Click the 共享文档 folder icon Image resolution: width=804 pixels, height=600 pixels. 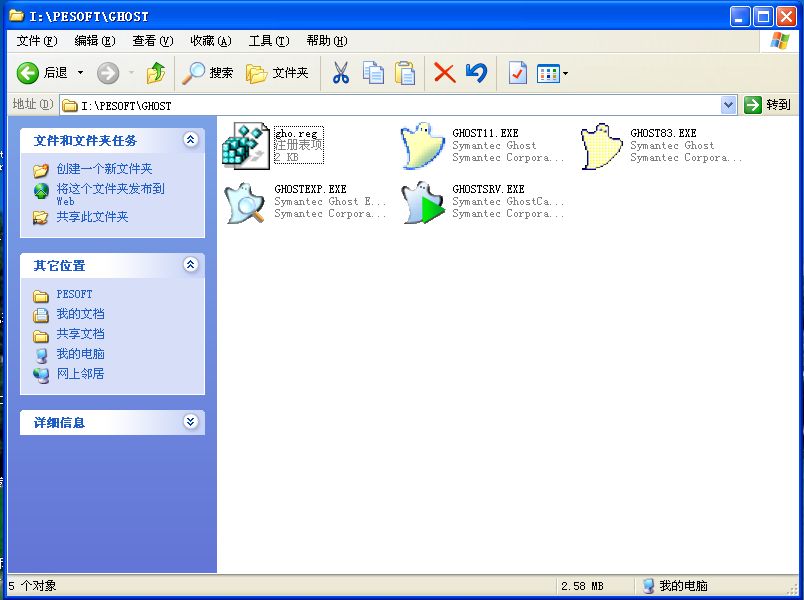[41, 336]
